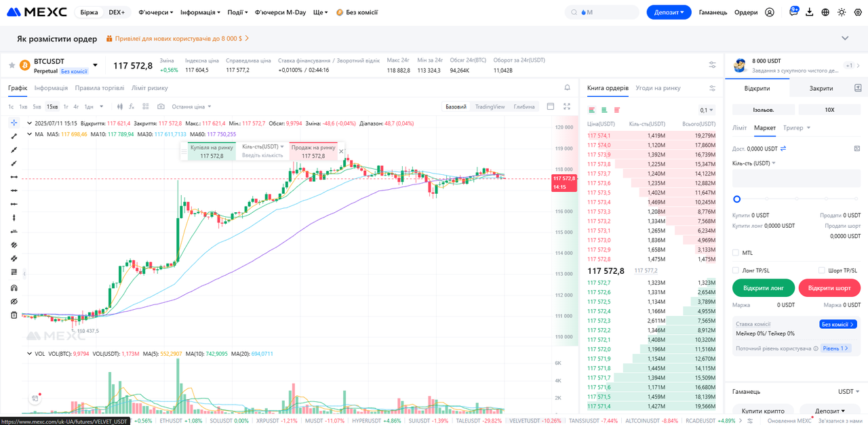Switch the chart to TradingView mode

point(490,106)
